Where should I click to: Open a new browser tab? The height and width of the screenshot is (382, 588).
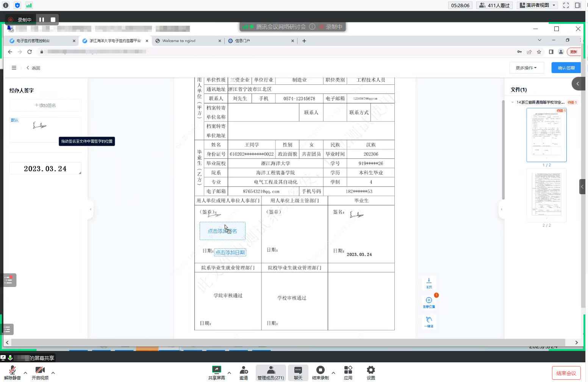click(304, 41)
